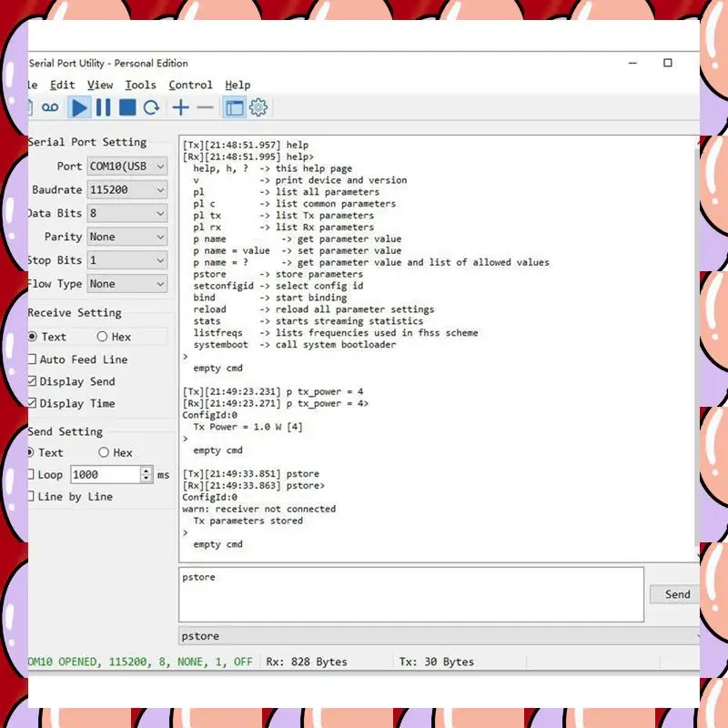Open settings via the gear icon
This screenshot has height=728, width=728.
[258, 107]
